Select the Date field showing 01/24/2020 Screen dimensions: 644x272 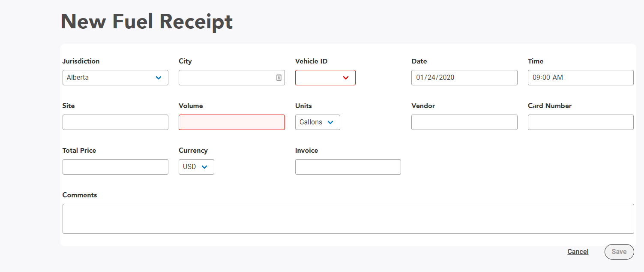pos(464,78)
